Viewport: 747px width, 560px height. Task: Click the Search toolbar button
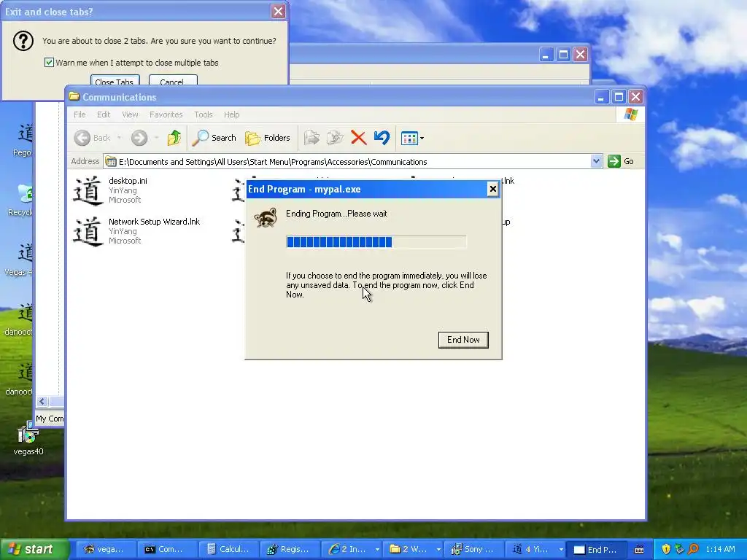click(214, 138)
